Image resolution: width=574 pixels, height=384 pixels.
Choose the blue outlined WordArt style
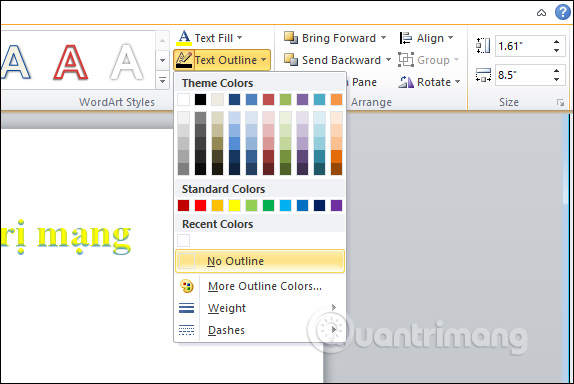(16, 61)
